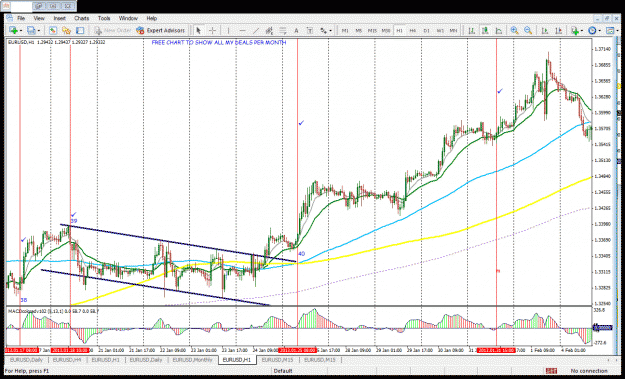Choose the Fibonacci Retracement tool
The image size is (625, 379).
283,31
